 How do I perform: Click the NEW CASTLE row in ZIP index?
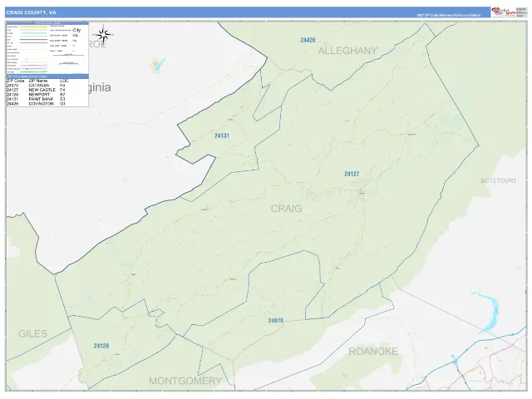[47, 90]
